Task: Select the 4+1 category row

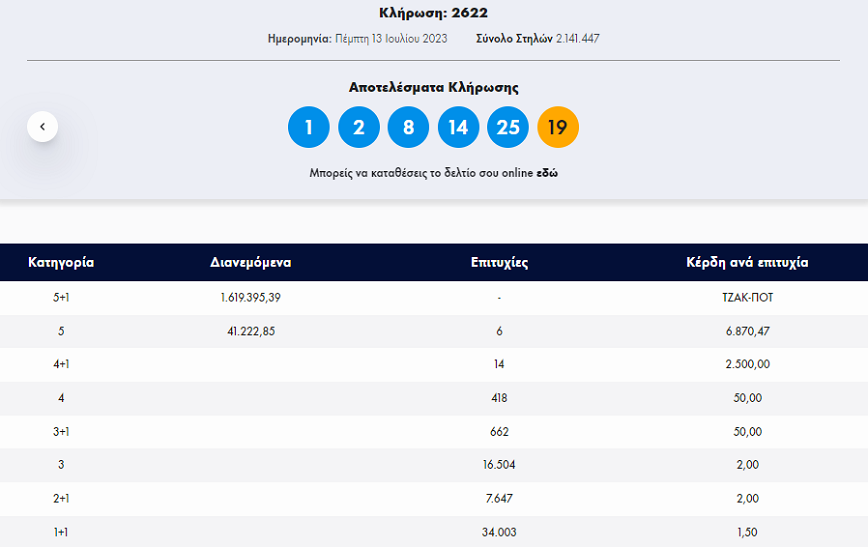Action: click(61, 364)
